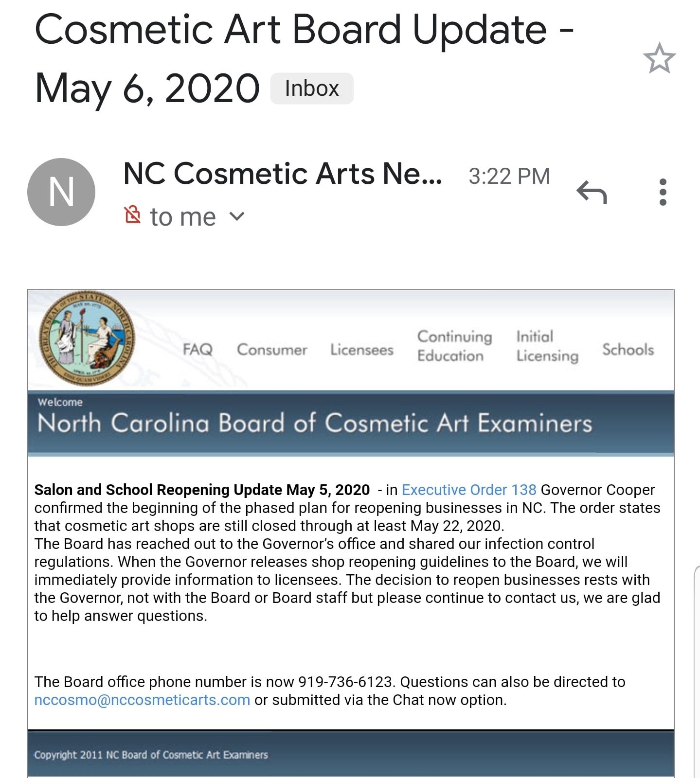Click the North Carolina state seal logo
This screenshot has width=700, height=778.
point(87,338)
